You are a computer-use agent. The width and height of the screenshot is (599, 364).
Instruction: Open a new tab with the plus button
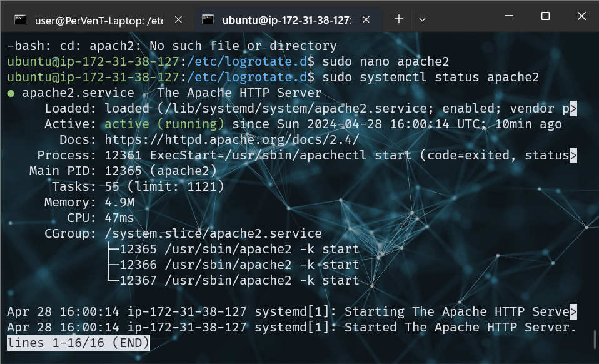tap(399, 19)
